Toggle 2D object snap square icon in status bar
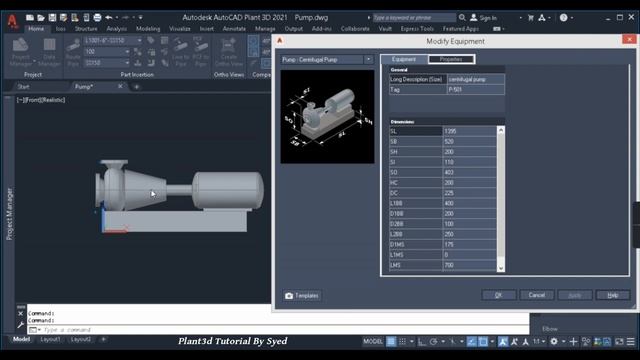Screen dimensions: 640x360 click(483, 341)
